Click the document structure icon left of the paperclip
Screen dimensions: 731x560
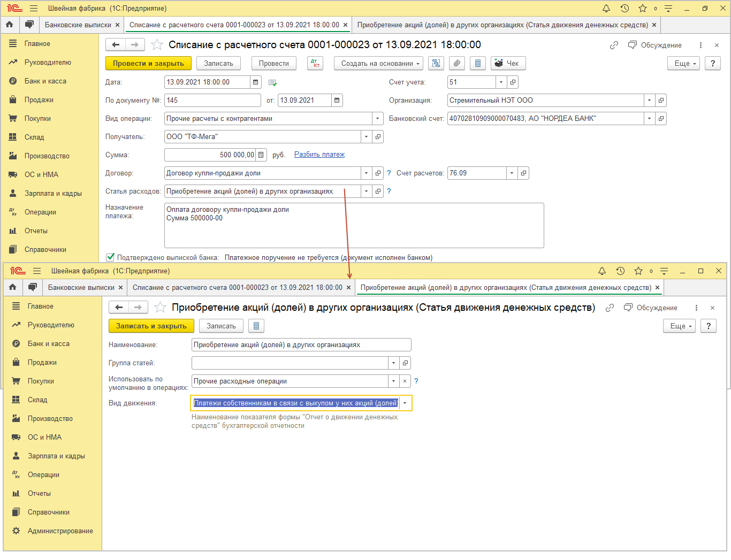[436, 64]
